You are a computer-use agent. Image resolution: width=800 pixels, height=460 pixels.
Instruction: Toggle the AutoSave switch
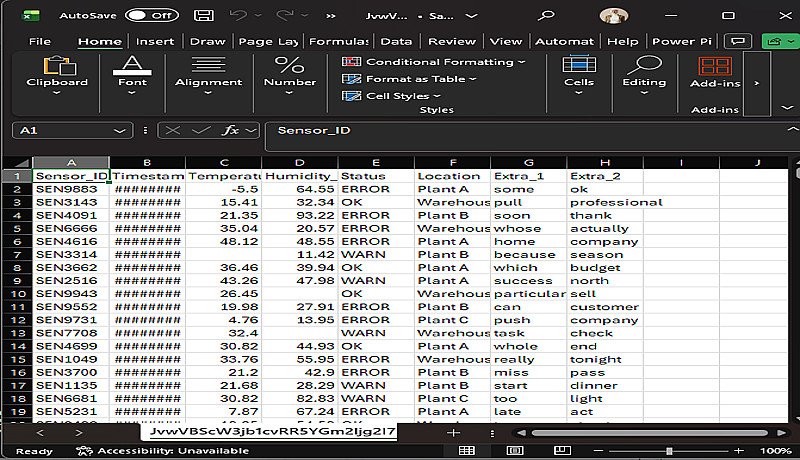click(151, 15)
